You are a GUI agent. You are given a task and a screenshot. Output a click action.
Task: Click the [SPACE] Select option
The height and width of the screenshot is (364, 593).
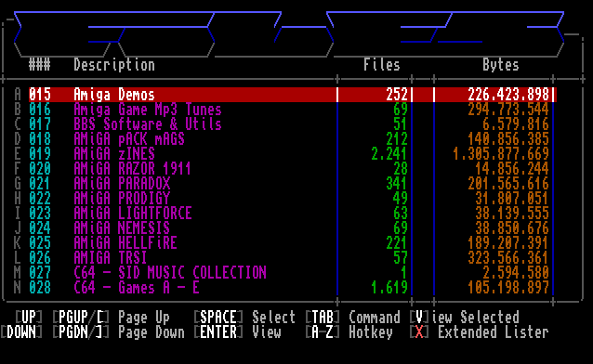tap(244, 318)
